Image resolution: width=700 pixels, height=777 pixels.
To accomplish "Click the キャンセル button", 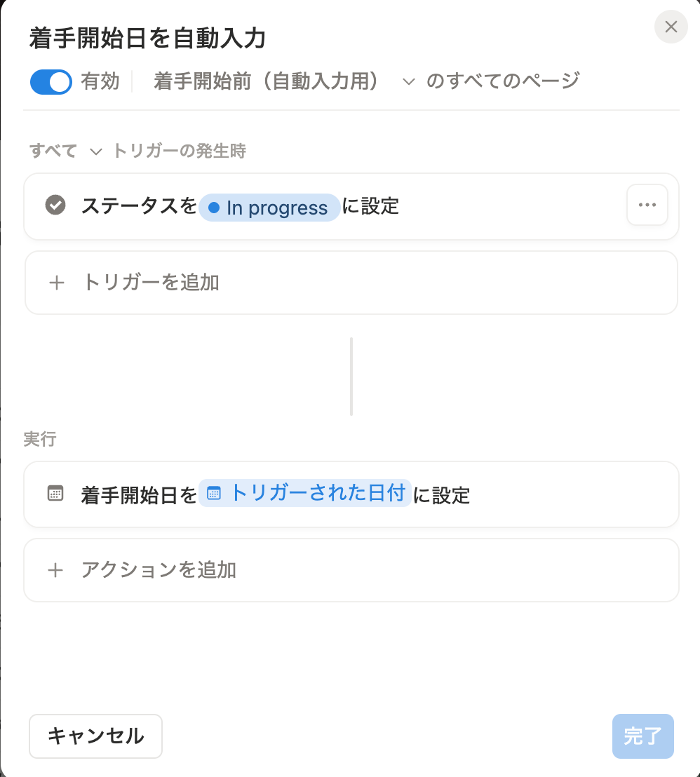I will pos(95,736).
